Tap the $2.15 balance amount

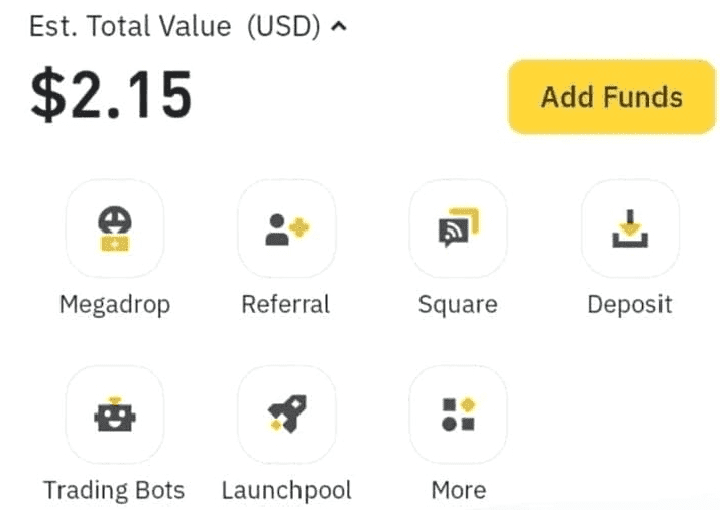pyautogui.click(x=111, y=94)
